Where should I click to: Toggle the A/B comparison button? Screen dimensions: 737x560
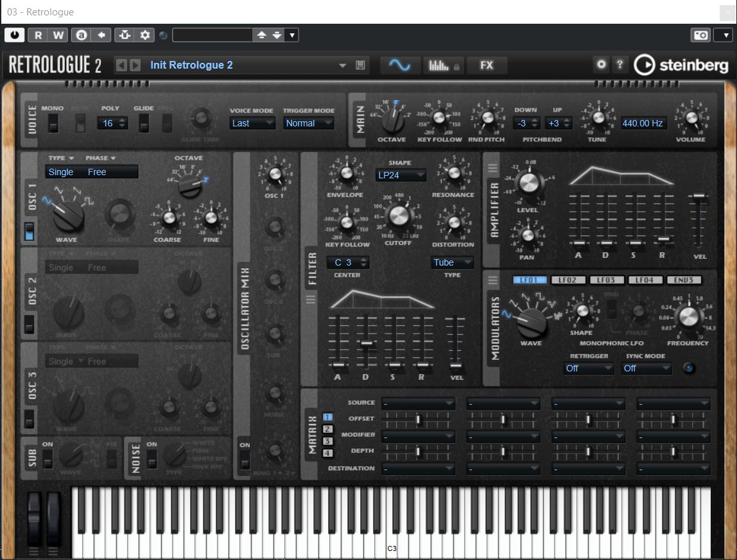82,35
